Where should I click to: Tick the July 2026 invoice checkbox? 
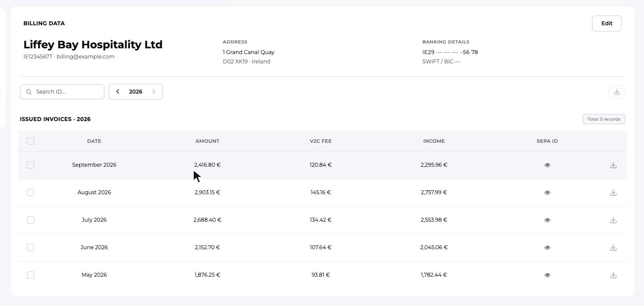coord(31,220)
